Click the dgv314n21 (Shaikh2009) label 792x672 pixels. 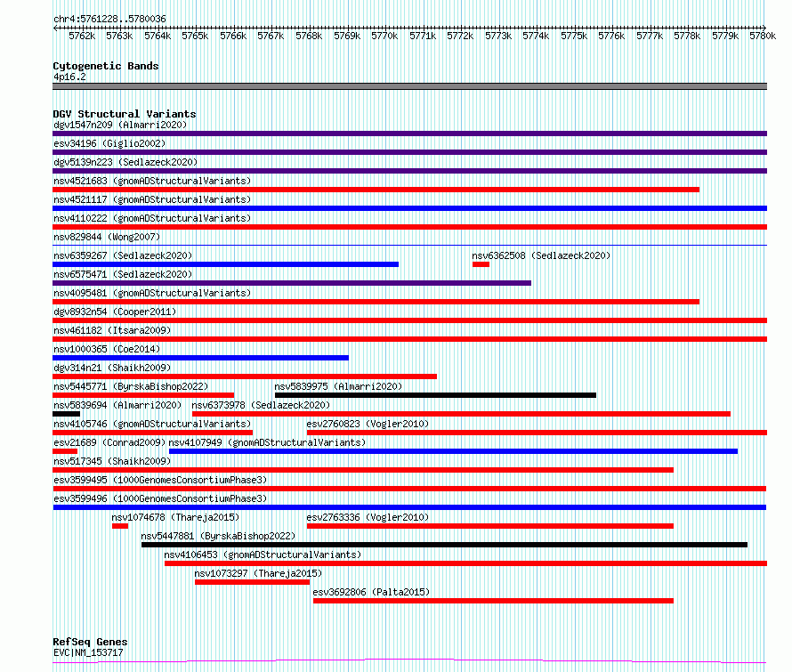112,368
